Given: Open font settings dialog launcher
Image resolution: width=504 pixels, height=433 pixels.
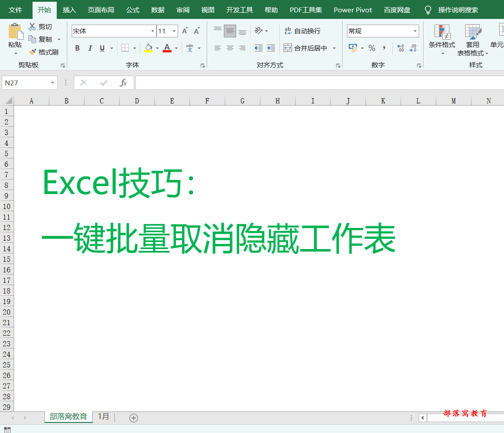Looking at the screenshot, I should [203, 66].
